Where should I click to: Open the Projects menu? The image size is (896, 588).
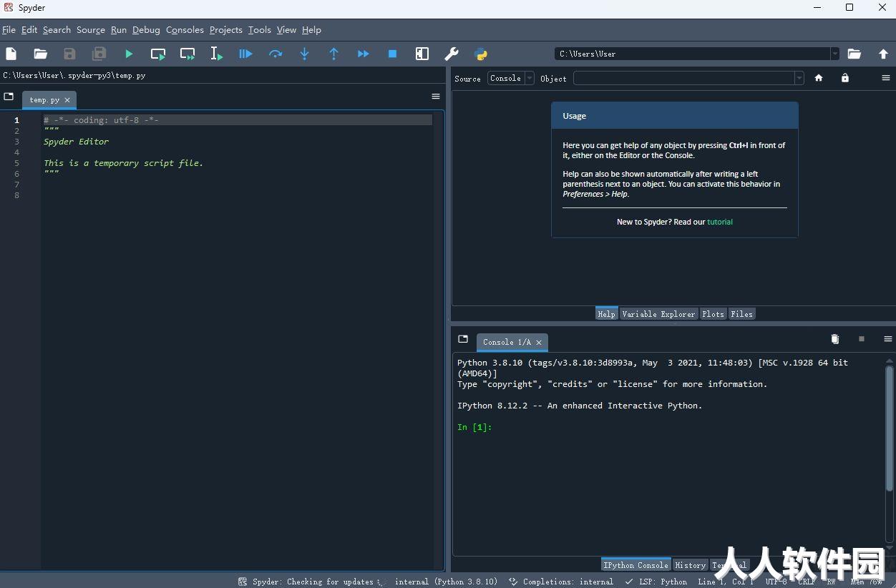pyautogui.click(x=226, y=30)
